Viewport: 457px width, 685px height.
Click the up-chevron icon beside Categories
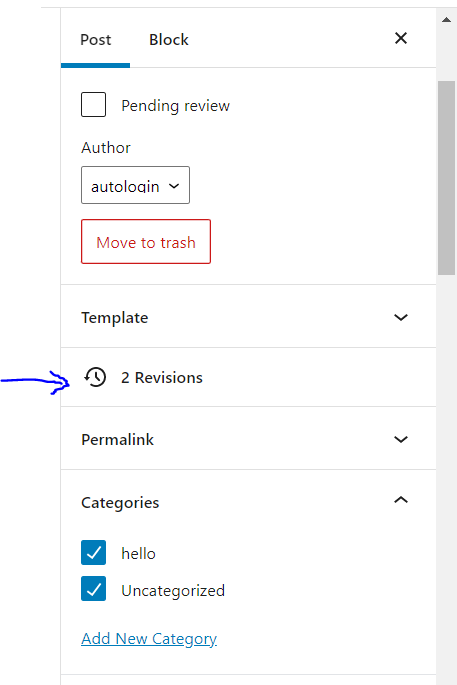(401, 500)
